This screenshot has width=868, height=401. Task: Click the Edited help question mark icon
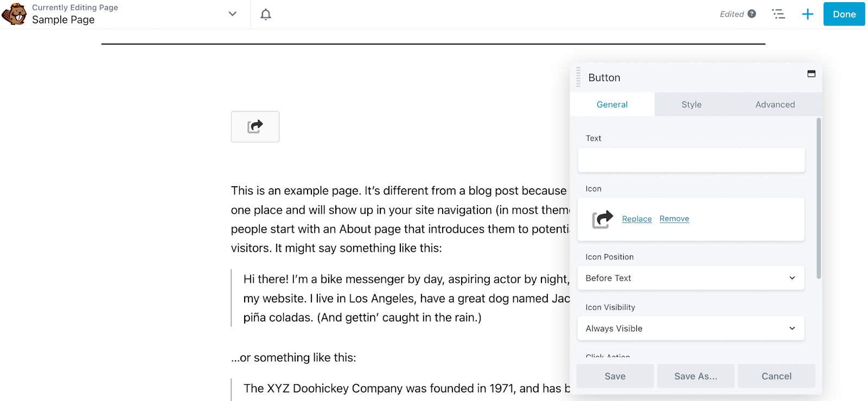point(752,14)
